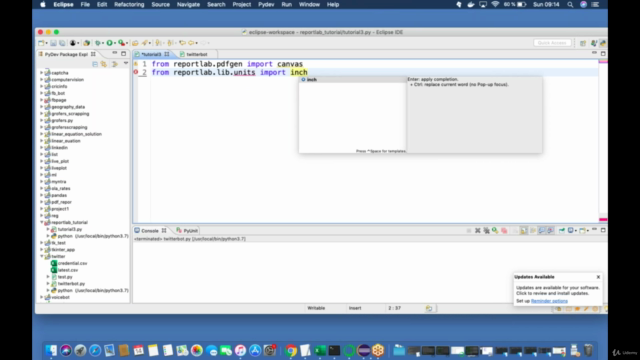The width and height of the screenshot is (640, 360).
Task: Select the PyUnit tab
Action: pyautogui.click(x=190, y=231)
